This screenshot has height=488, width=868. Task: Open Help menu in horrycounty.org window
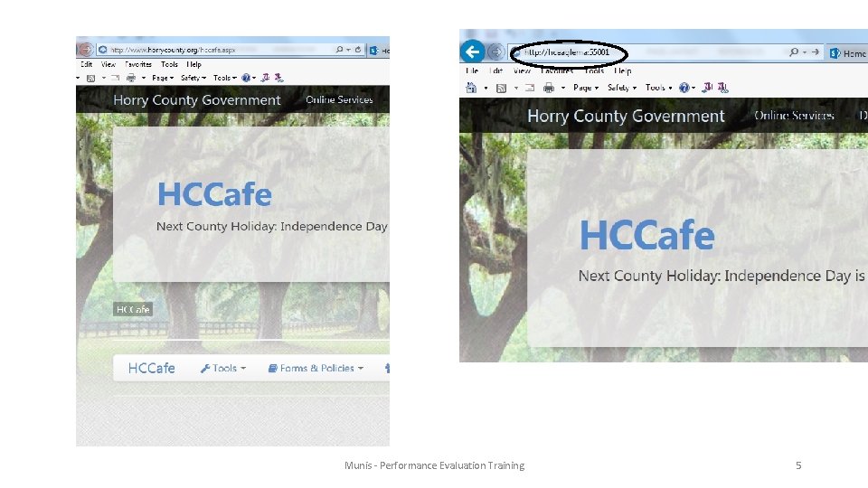pos(193,64)
